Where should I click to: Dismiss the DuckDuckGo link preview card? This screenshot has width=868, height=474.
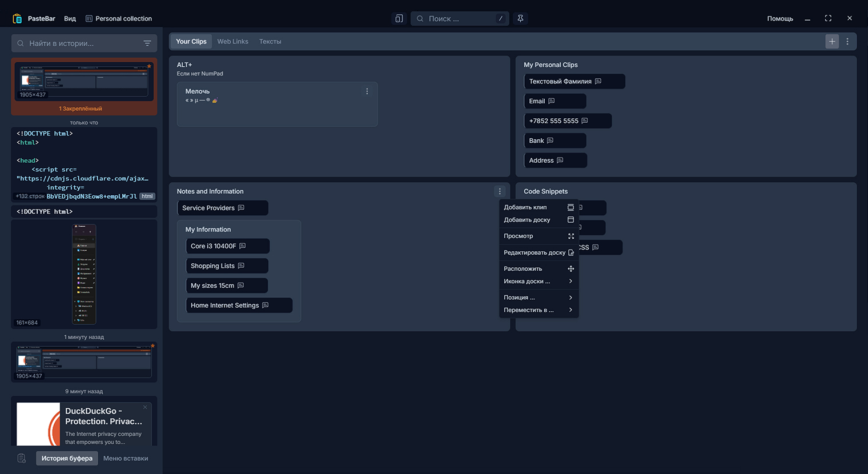point(145,407)
